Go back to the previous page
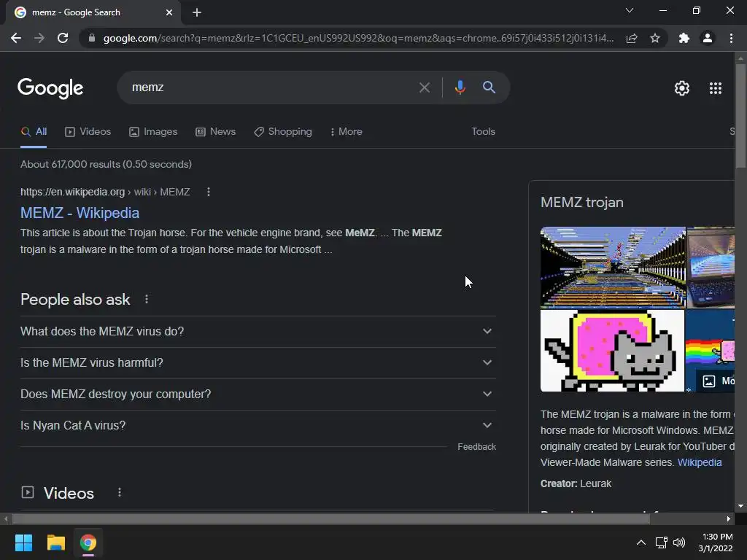This screenshot has height=560, width=747. [16, 38]
